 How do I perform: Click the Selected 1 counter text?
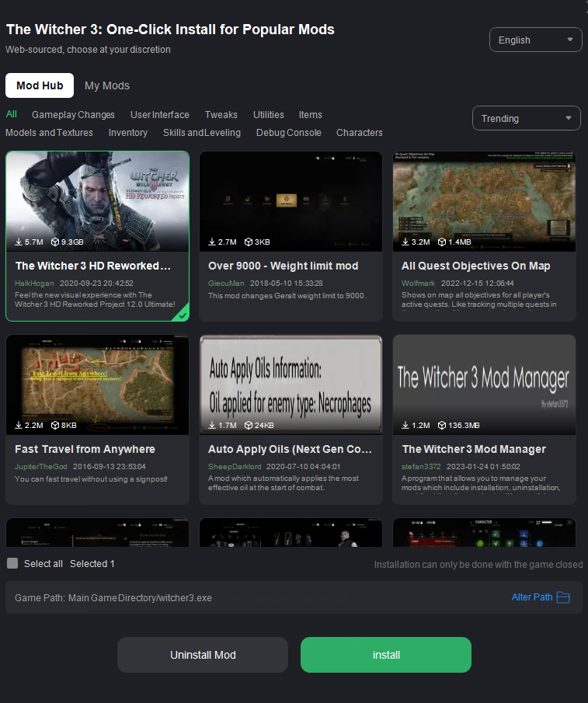pyautogui.click(x=92, y=564)
